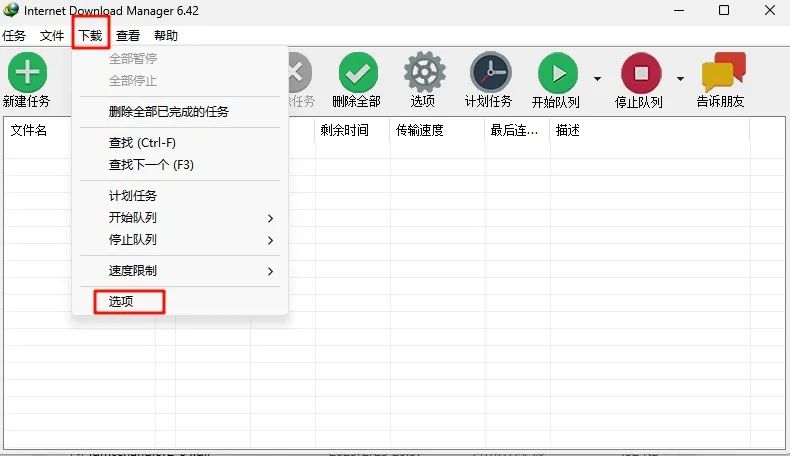Close the Internet Download Manager window
Screen dimensions: 790x456
point(769,10)
